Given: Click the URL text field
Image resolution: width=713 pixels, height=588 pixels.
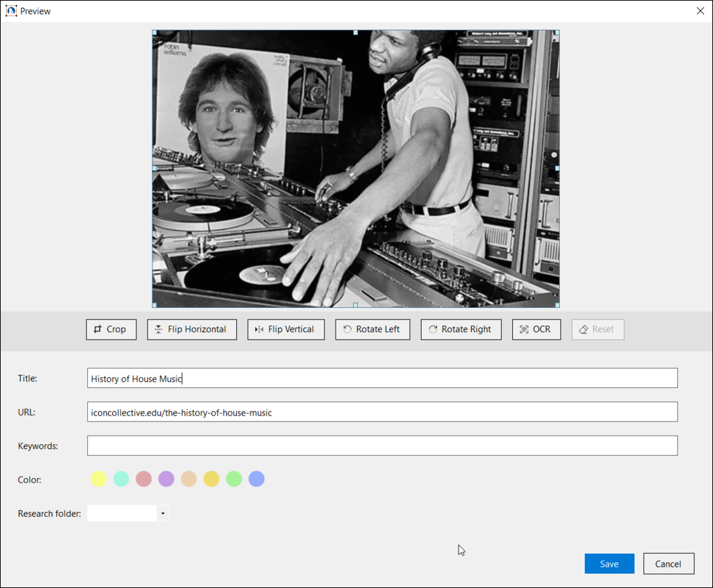Looking at the screenshot, I should pos(381,412).
